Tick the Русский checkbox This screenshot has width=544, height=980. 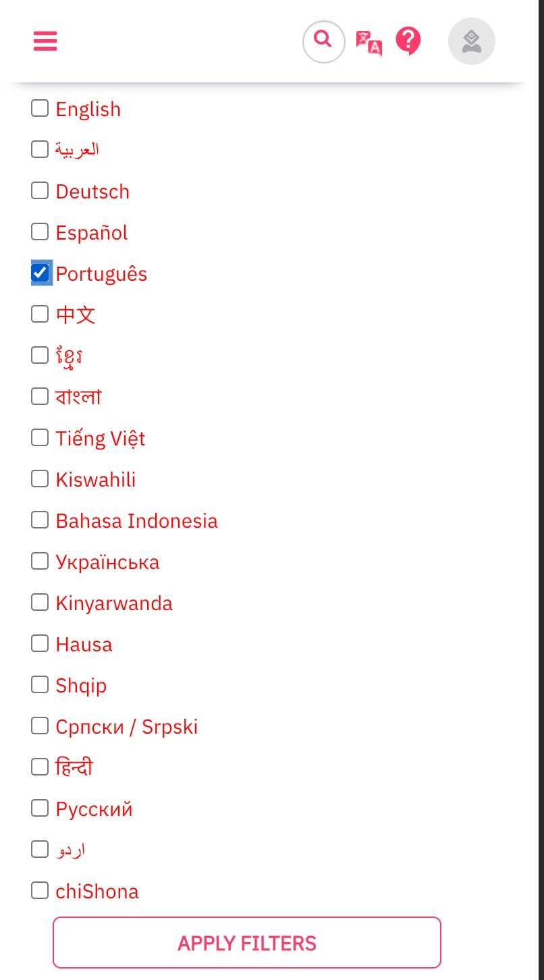point(40,808)
